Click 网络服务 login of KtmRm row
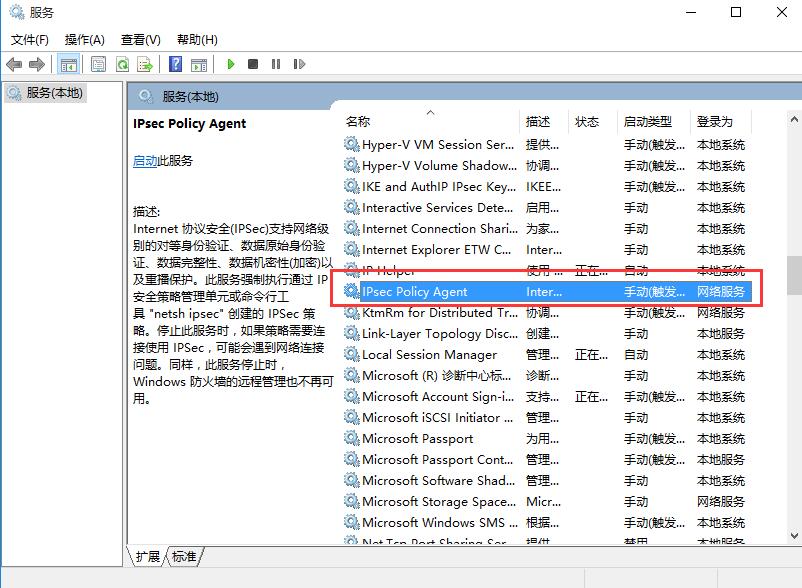This screenshot has width=802, height=588. (x=721, y=312)
